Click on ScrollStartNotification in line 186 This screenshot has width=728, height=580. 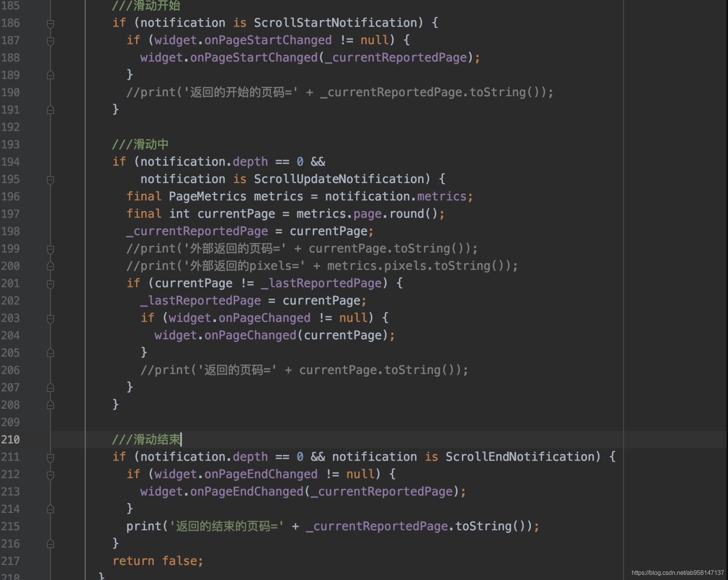[336, 23]
